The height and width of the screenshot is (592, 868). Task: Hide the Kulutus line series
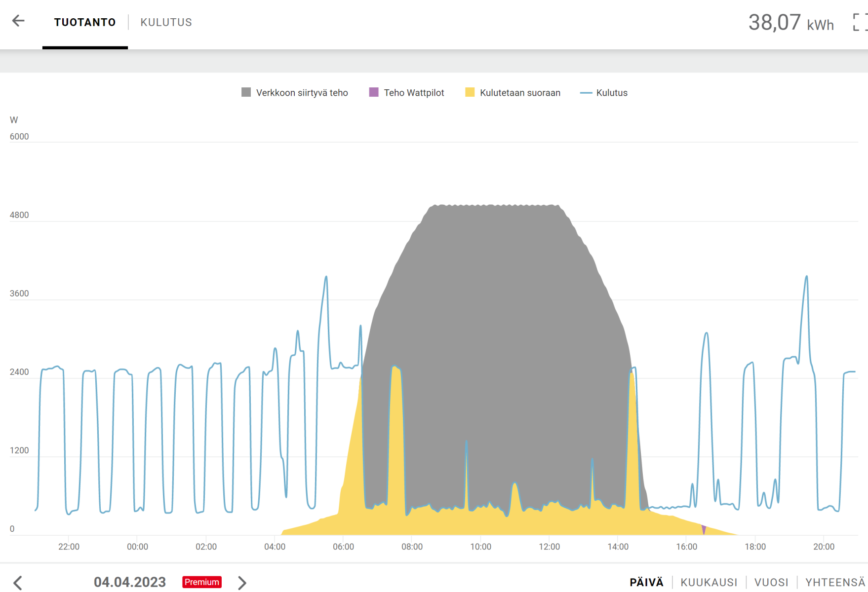point(611,93)
